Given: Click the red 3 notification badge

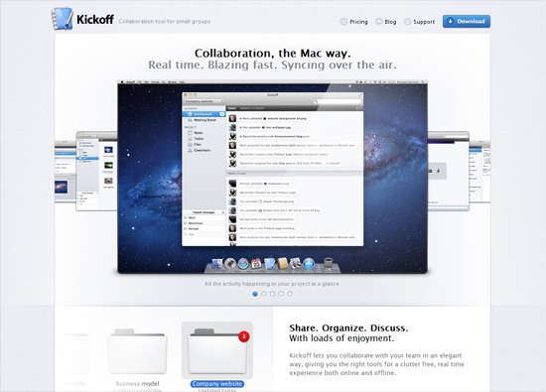Looking at the screenshot, I should [244, 336].
